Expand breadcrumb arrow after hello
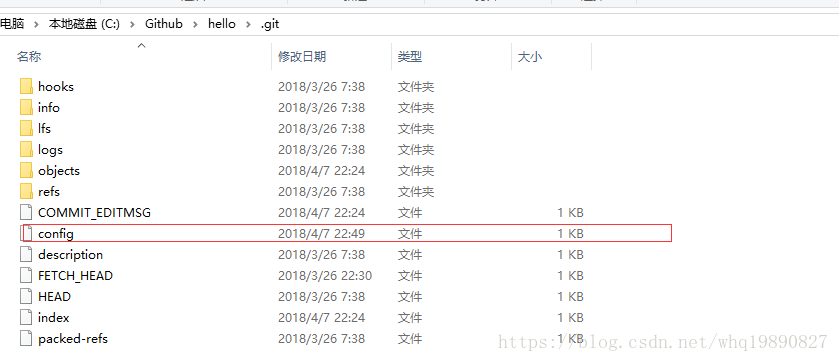 (248, 24)
